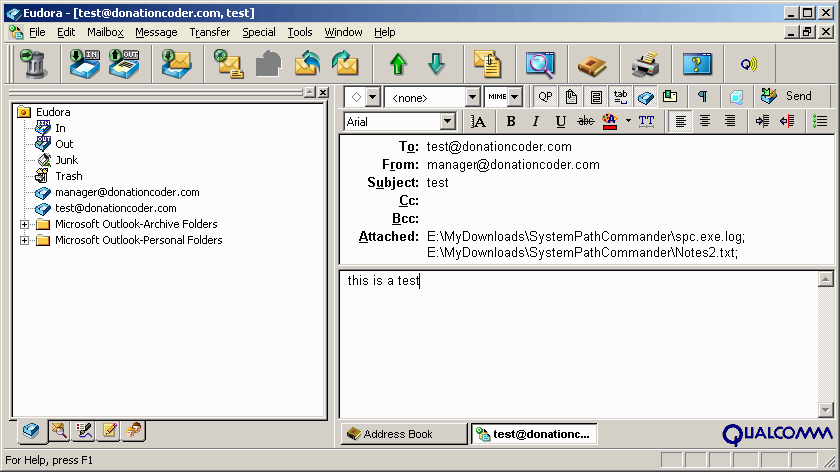The width and height of the screenshot is (840, 472).
Task: Toggle Underline formatting
Action: [560, 122]
